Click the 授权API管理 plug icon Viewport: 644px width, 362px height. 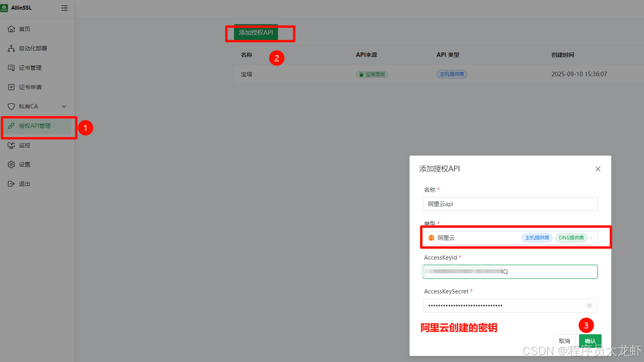(11, 126)
